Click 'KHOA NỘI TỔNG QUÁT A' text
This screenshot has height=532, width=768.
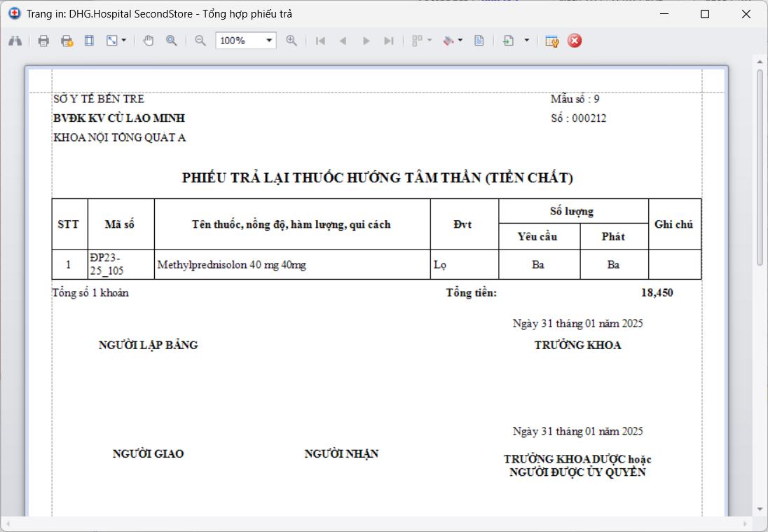120,137
